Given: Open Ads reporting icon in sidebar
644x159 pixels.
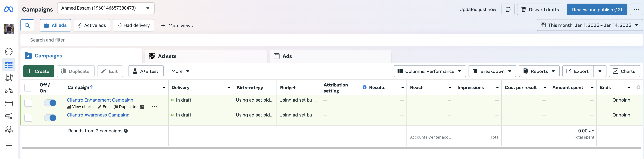Looking at the screenshot, I should click(x=9, y=78).
